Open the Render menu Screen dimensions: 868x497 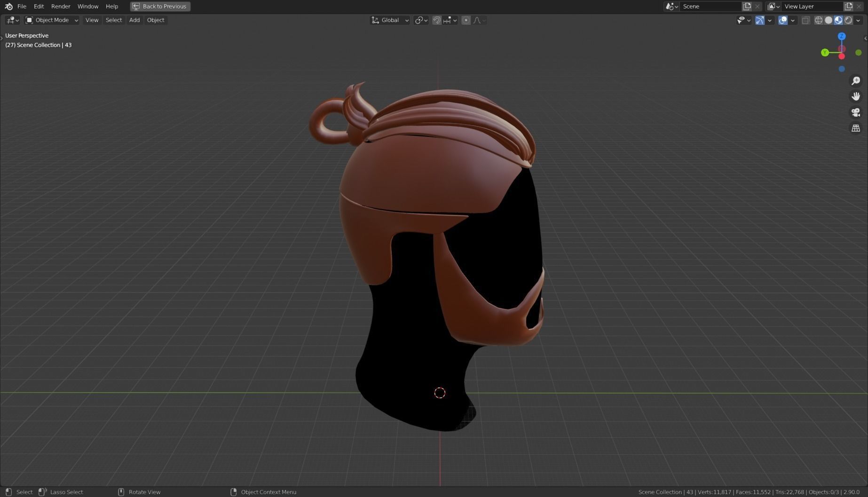click(61, 7)
